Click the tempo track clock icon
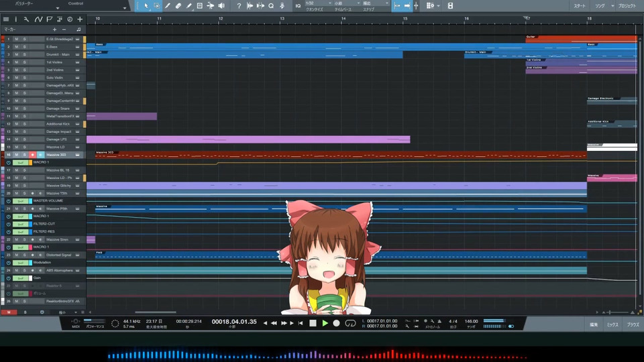 coord(70,19)
